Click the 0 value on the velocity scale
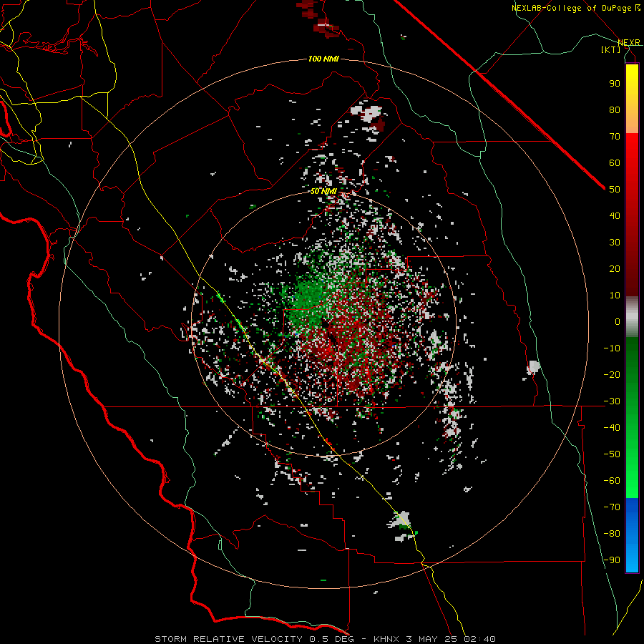This screenshot has width=644, height=644. tap(618, 321)
